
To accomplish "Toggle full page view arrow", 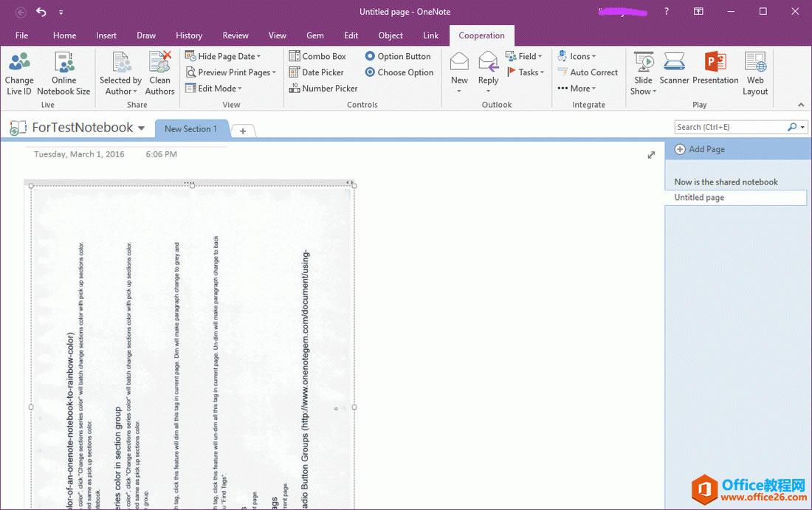I will [x=651, y=155].
